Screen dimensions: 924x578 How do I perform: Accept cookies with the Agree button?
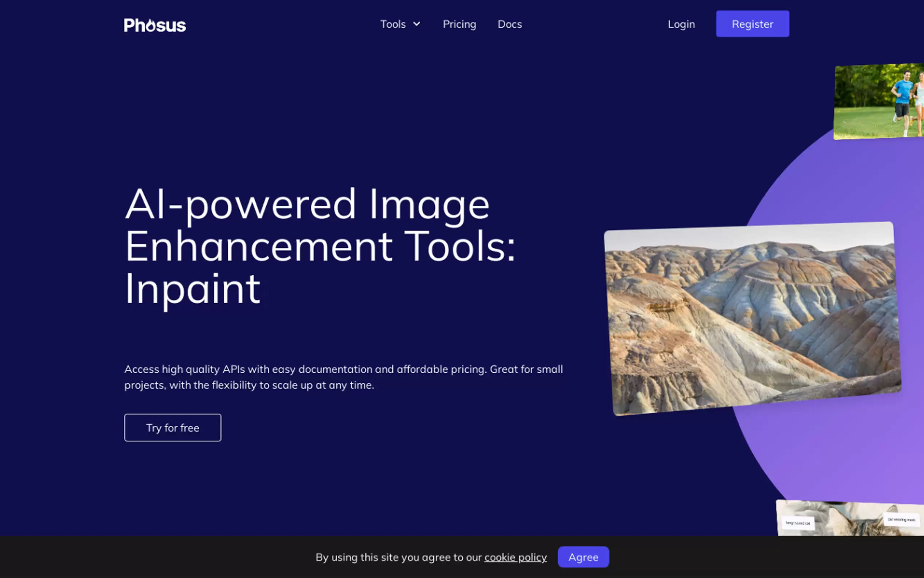[x=583, y=557]
